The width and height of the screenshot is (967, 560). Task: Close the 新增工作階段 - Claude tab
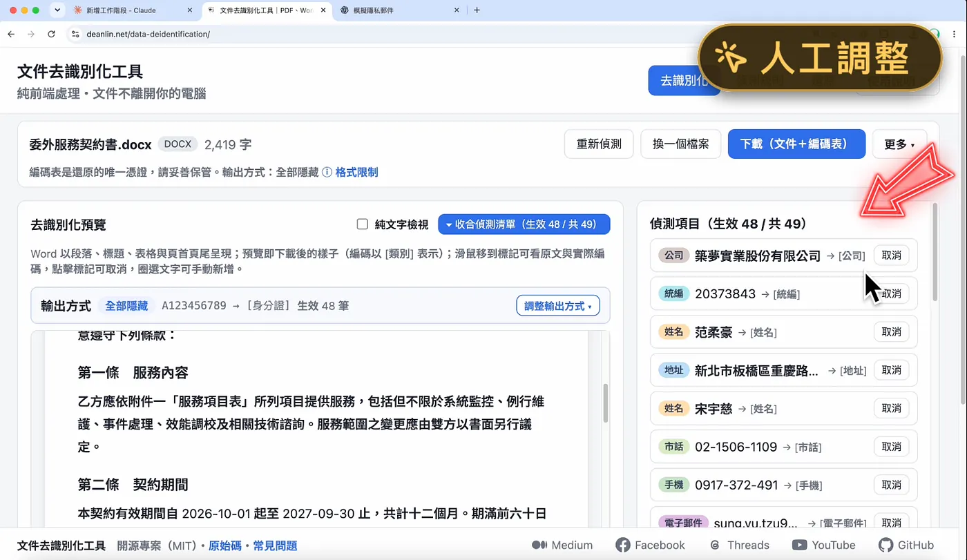tap(190, 10)
